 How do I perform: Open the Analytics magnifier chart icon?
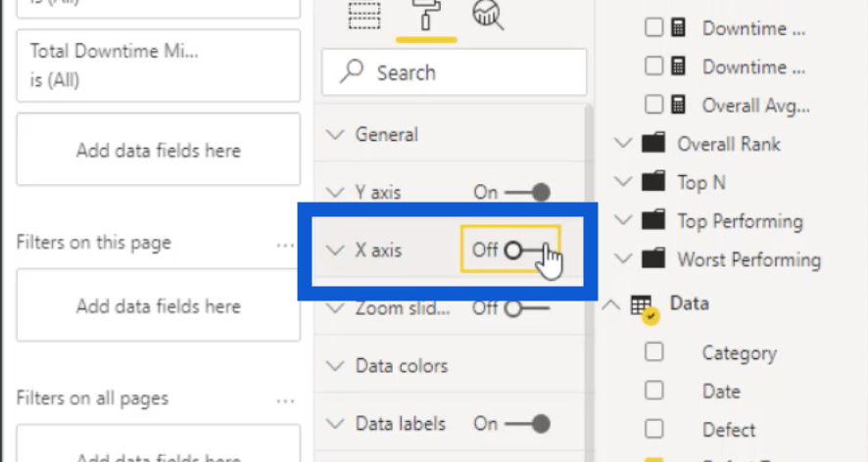click(x=488, y=15)
